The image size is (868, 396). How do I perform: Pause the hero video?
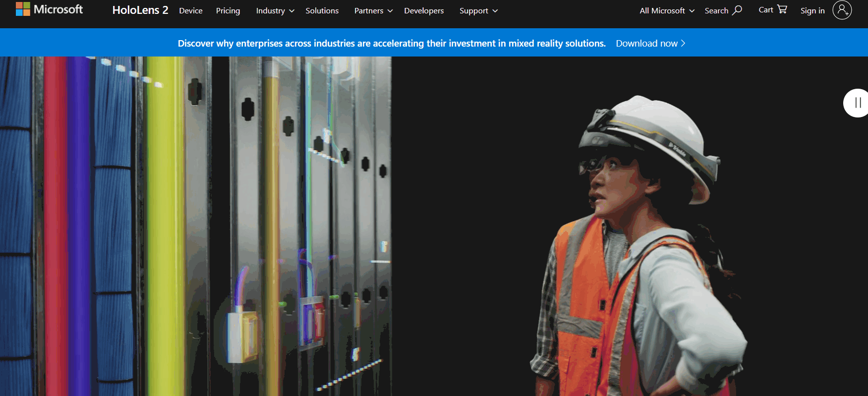pos(857,103)
